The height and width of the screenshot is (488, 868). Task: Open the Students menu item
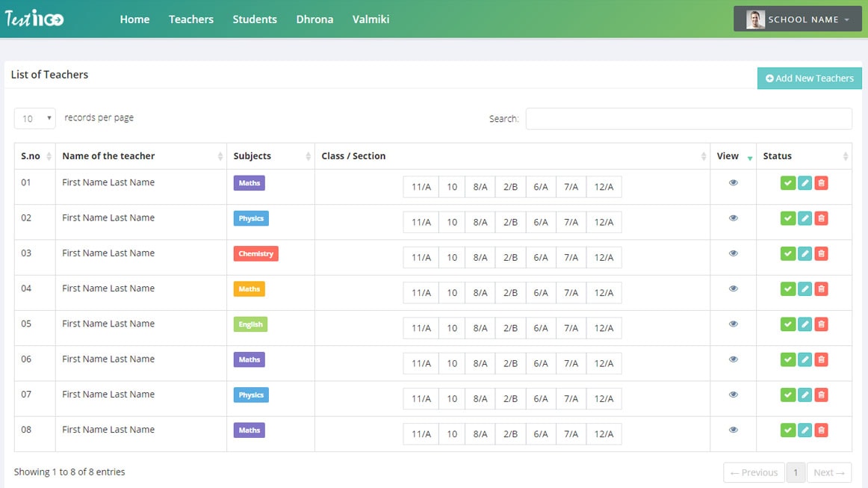(255, 19)
